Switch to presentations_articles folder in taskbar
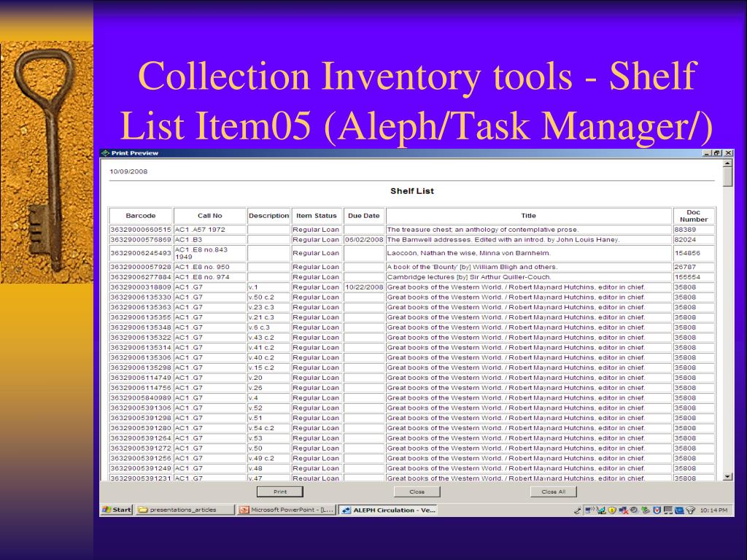747x560 pixels. pyautogui.click(x=185, y=510)
